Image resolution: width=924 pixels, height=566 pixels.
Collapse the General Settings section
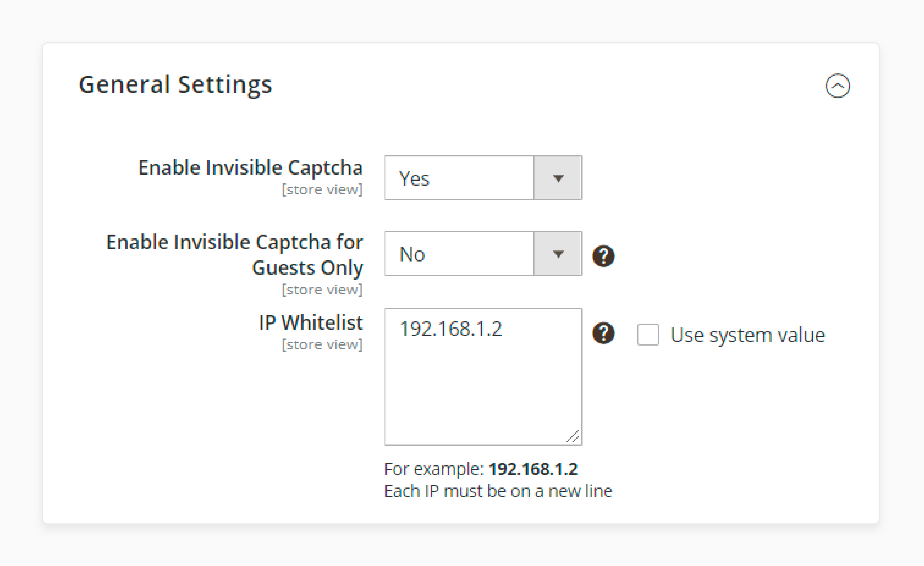[838, 86]
